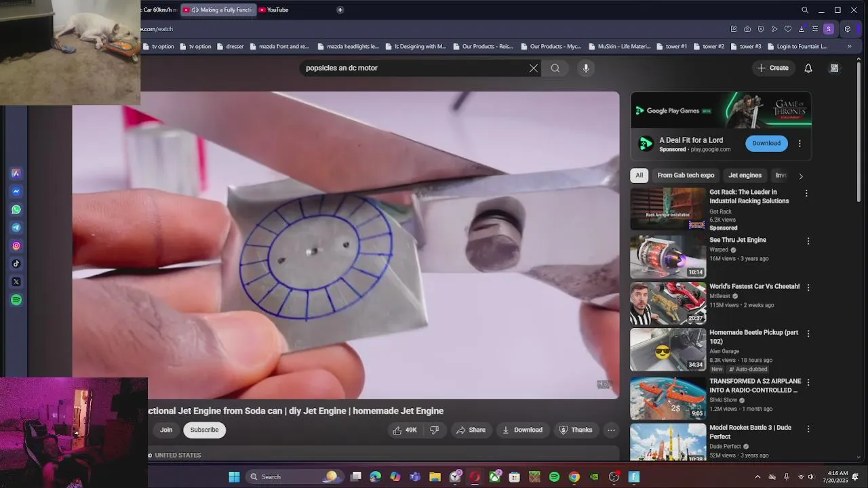The height and width of the screenshot is (488, 868).
Task: Open 'MuSkin - Life Materi...' bookmark
Action: pyautogui.click(x=619, y=47)
